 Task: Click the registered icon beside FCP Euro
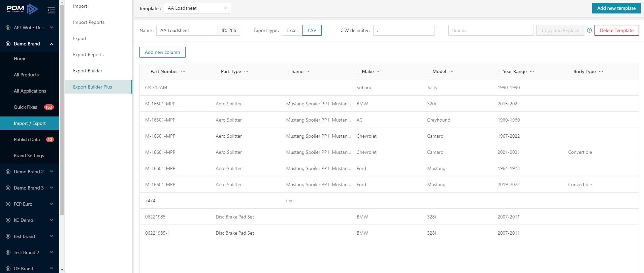[x=8, y=204]
